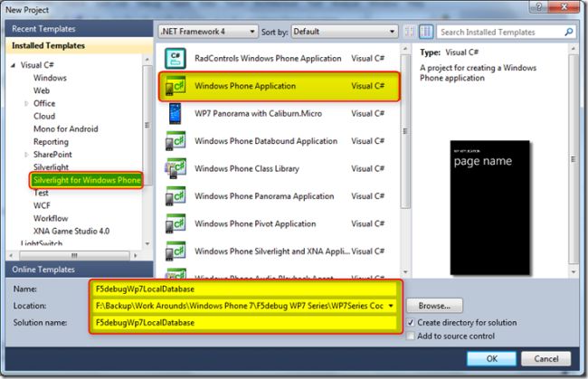Click the OK button
This screenshot has height=379, width=588.
[x=491, y=359]
